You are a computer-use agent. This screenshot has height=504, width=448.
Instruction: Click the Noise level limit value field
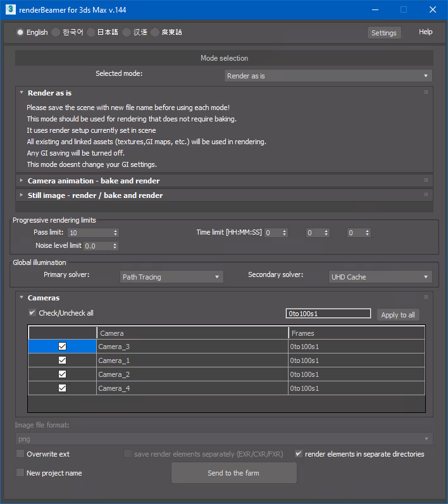[98, 246]
